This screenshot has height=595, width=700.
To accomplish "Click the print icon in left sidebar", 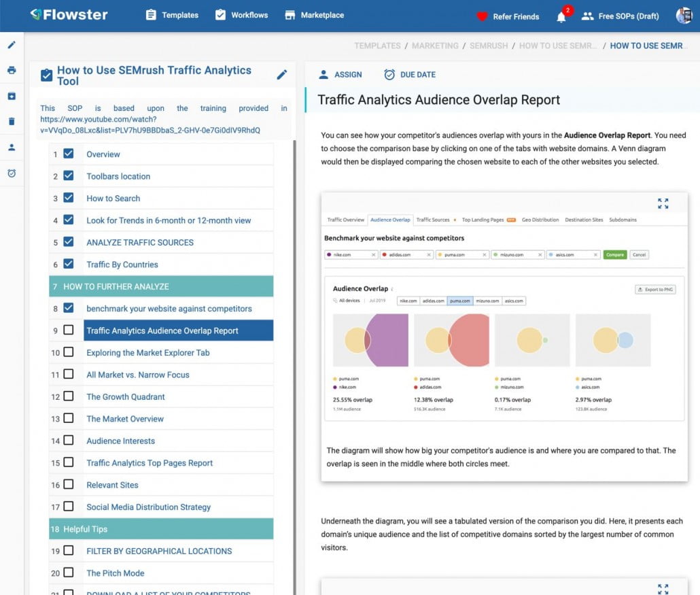I will click(x=12, y=70).
